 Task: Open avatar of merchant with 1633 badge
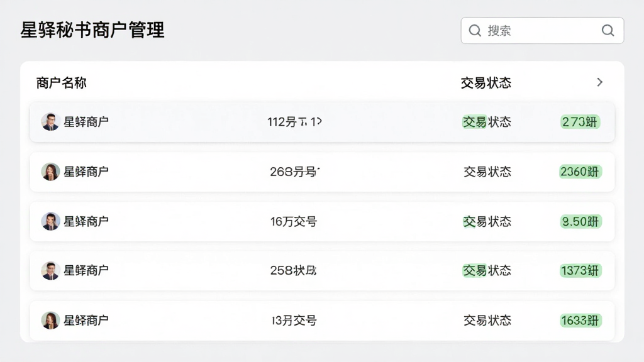tap(50, 320)
